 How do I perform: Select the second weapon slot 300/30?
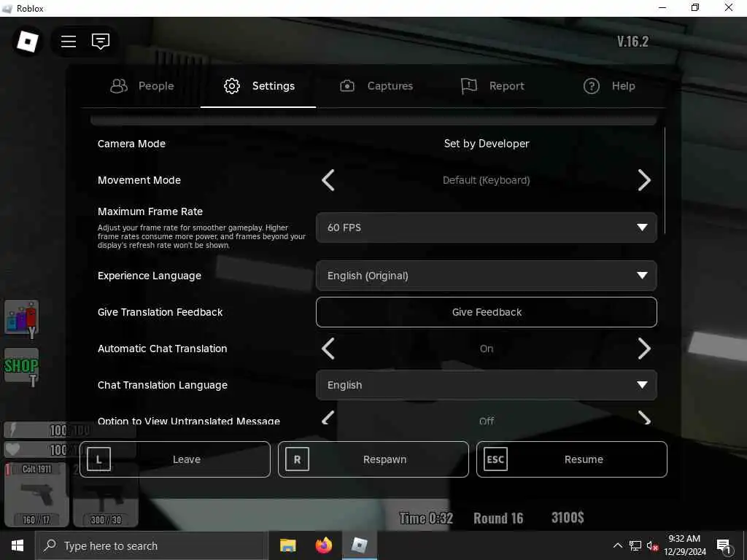106,494
